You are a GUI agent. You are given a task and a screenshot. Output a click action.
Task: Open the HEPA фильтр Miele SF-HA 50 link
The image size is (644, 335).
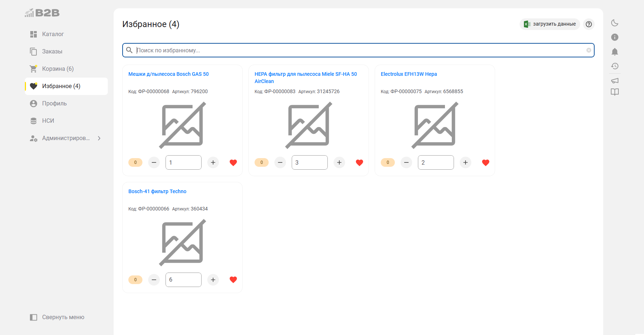306,78
